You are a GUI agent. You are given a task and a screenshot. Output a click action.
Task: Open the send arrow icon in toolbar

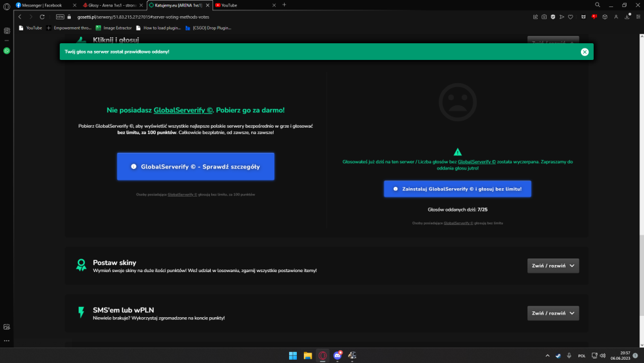[x=562, y=17]
